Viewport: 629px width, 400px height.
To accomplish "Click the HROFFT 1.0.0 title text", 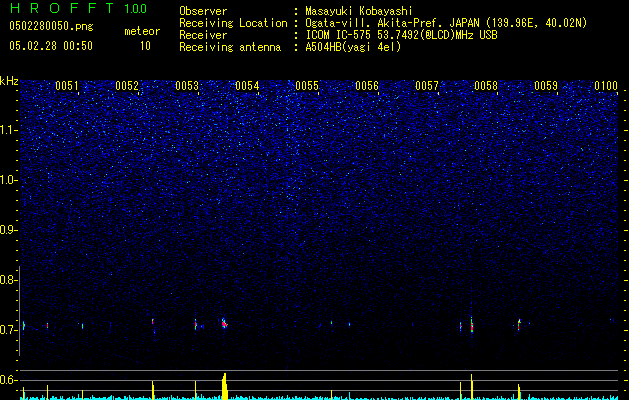I will click(79, 8).
